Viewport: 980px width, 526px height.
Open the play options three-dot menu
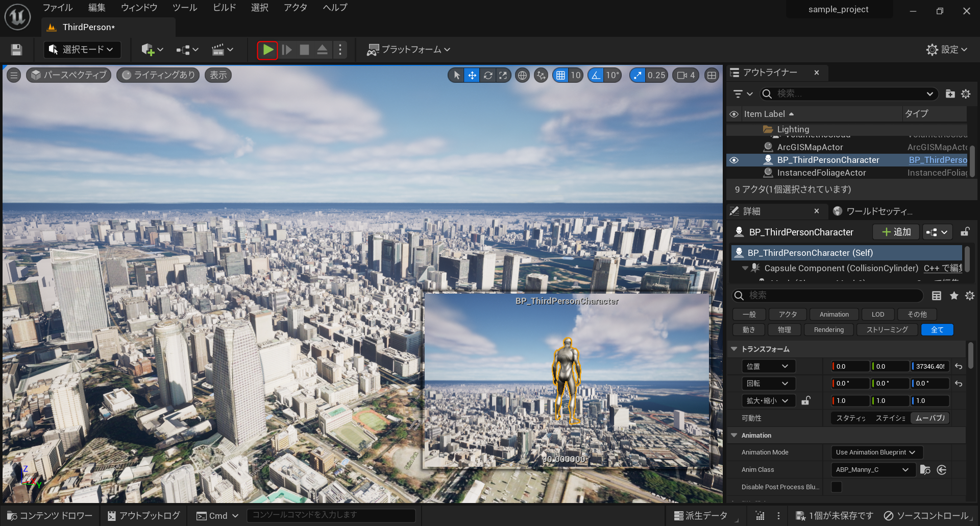click(x=340, y=50)
